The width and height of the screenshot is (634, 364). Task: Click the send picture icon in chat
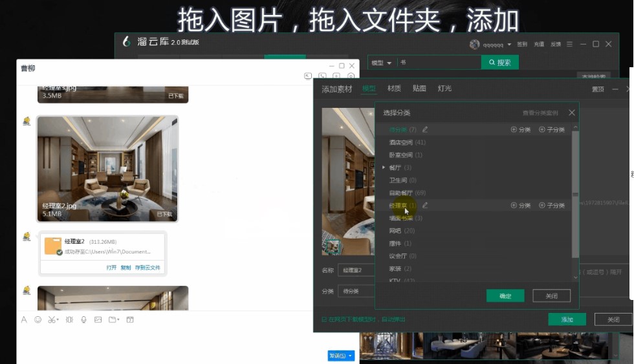pyautogui.click(x=98, y=319)
